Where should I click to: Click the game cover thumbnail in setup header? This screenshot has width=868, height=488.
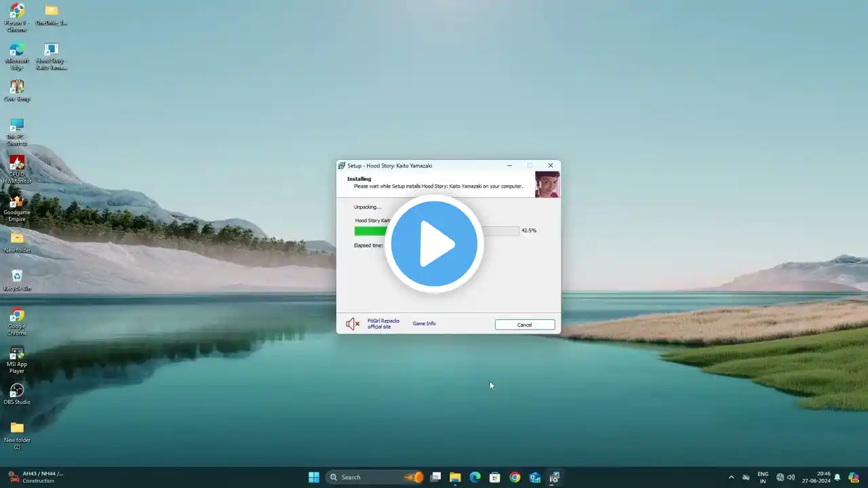click(547, 184)
